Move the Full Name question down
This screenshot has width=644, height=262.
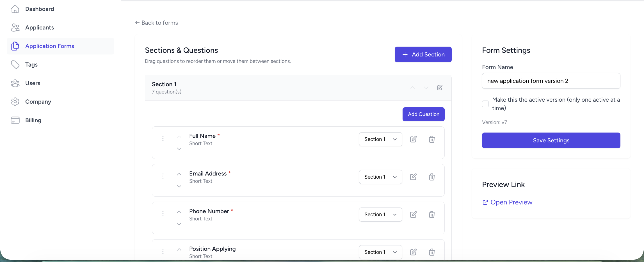[x=179, y=149]
